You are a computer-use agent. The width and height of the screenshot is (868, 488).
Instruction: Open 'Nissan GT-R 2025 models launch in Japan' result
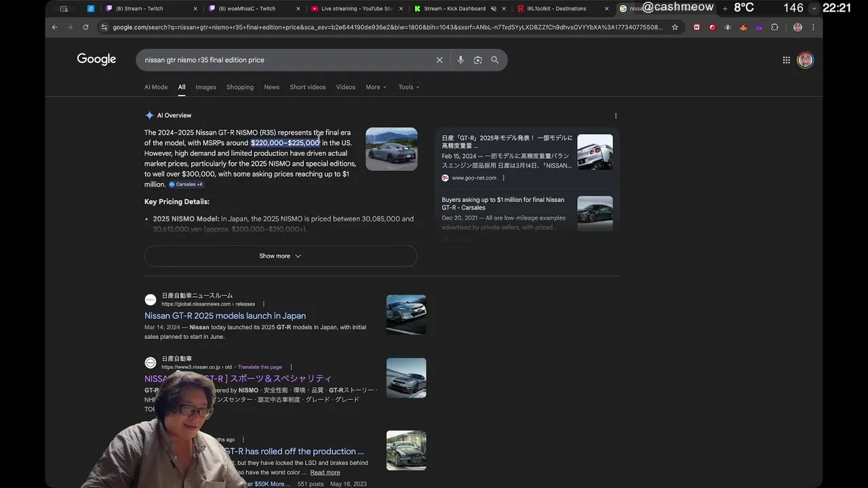[x=225, y=316]
